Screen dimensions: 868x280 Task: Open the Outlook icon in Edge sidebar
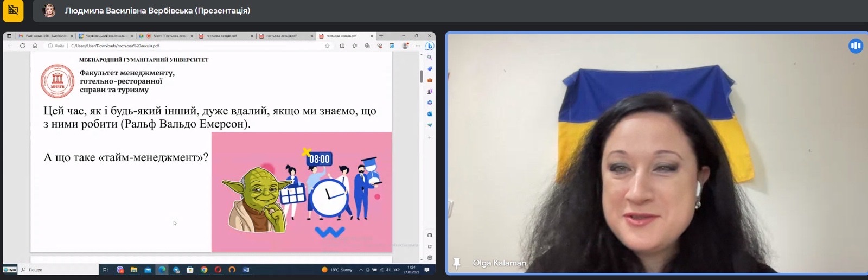(x=430, y=114)
